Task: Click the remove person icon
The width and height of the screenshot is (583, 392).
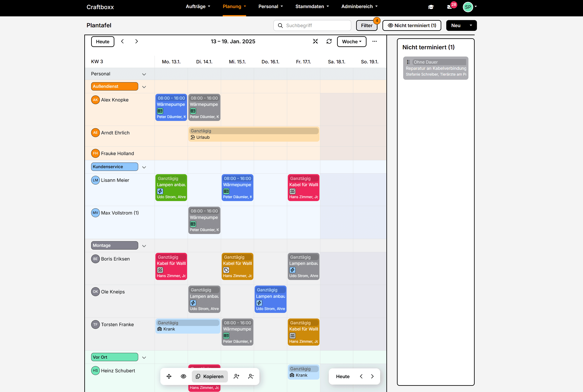Action: 251,376
